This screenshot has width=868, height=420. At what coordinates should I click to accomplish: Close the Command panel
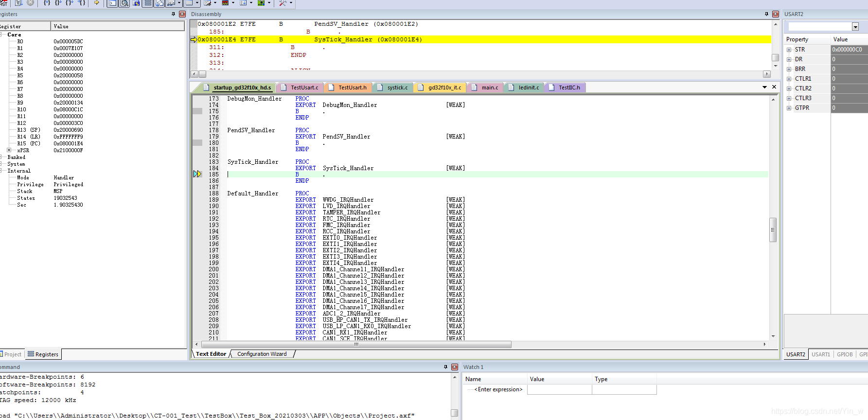(455, 367)
